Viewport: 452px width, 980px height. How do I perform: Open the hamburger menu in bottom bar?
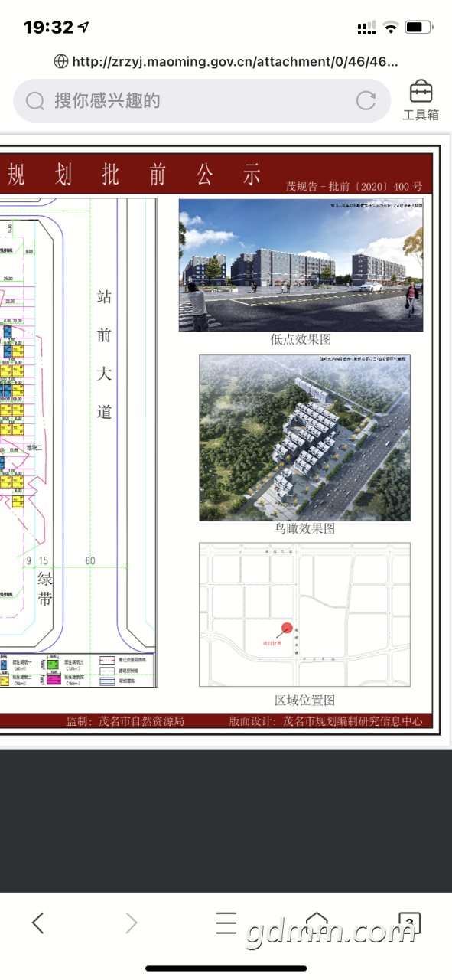pyautogui.click(x=226, y=923)
